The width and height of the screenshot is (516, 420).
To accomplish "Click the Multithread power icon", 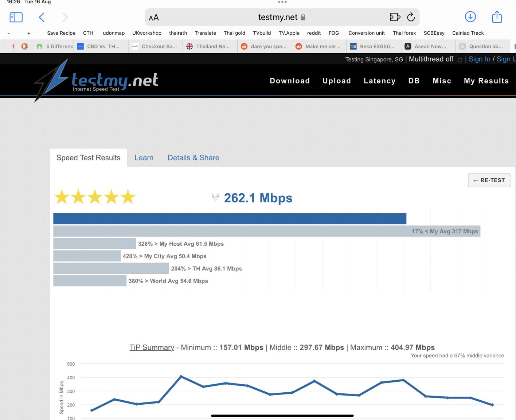I will pos(460,60).
